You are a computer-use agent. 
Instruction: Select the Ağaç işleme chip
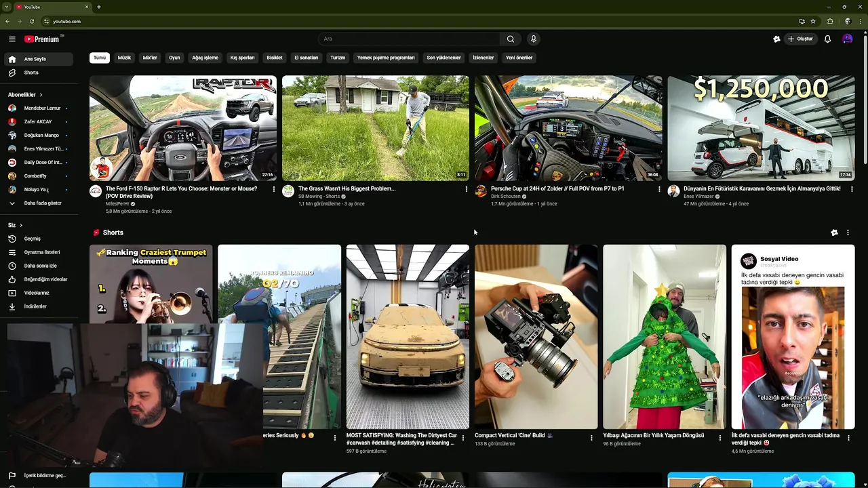[x=205, y=58]
